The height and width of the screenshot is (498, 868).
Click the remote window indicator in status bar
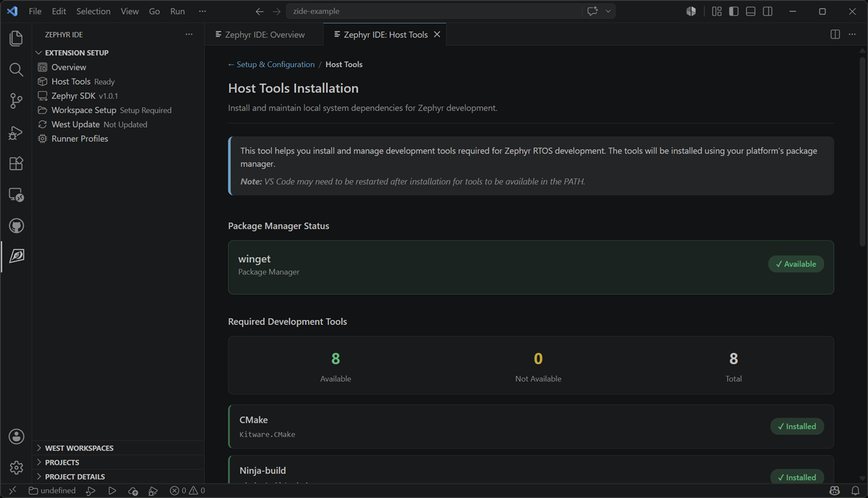(12, 491)
